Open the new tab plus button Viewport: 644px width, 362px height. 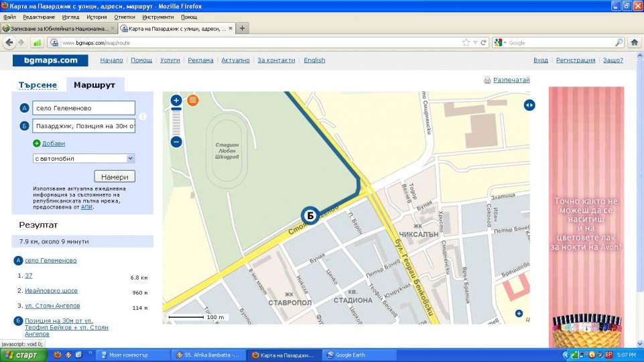click(x=243, y=28)
